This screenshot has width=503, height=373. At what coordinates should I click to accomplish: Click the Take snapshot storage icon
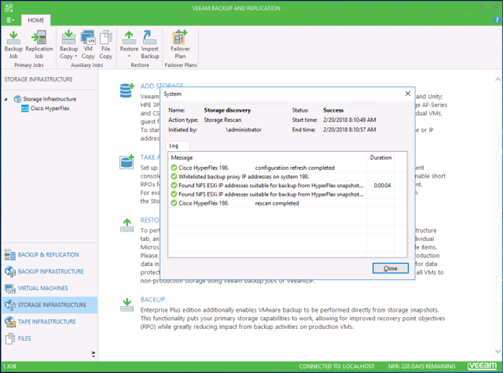(x=127, y=162)
